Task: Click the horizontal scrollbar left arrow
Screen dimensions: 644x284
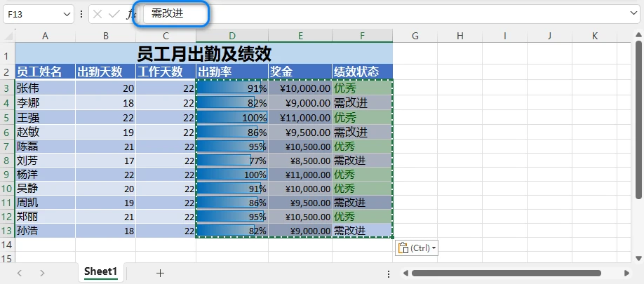Action: pyautogui.click(x=405, y=273)
